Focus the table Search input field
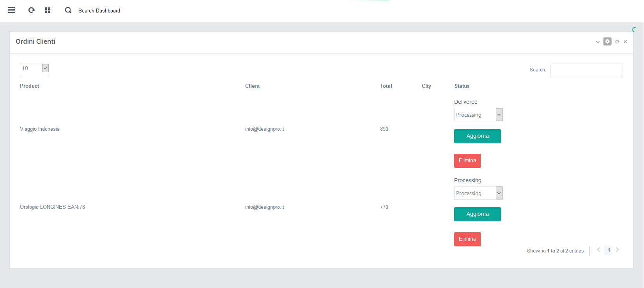 586,71
